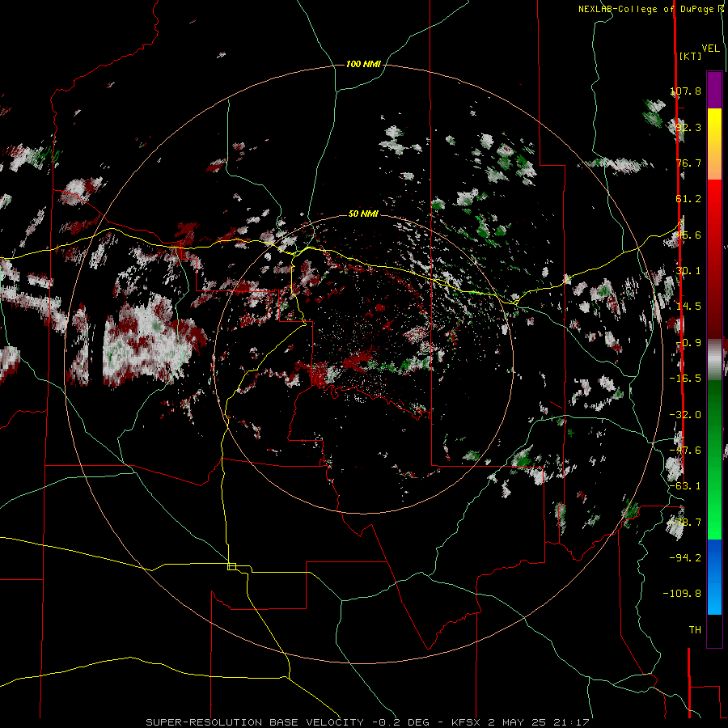Click the -32.0 legend value

685,415
